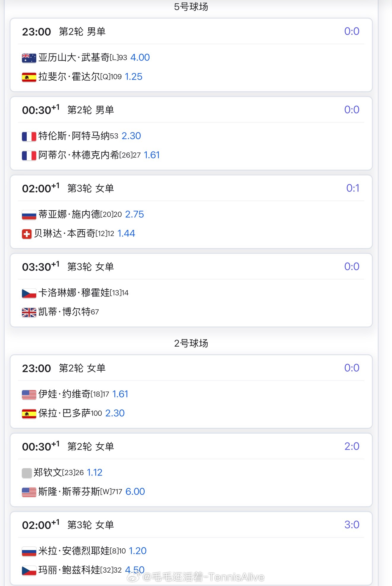Select odds 4.00 for 武基奇
Image resolution: width=392 pixels, height=586 pixels.
[140, 57]
